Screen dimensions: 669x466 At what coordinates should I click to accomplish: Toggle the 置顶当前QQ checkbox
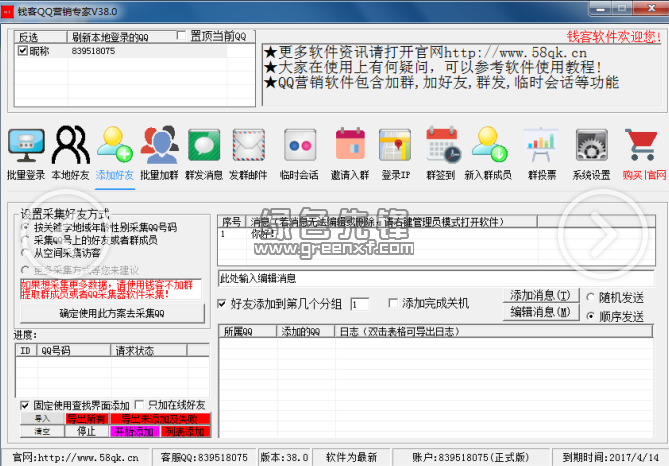point(181,35)
